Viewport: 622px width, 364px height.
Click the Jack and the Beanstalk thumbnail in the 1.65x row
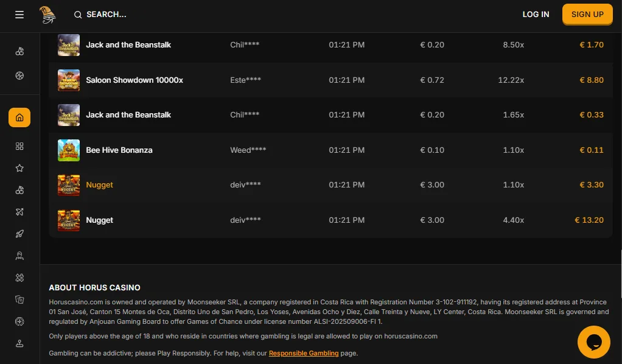(69, 114)
